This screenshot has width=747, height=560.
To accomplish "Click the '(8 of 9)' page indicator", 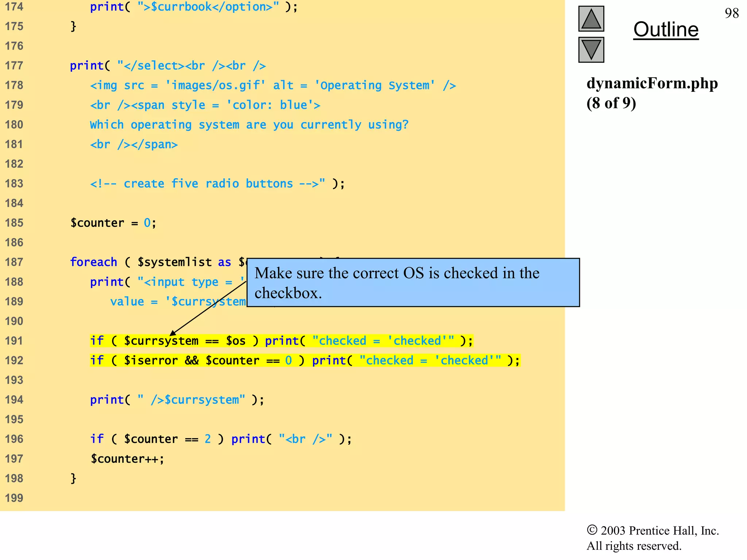I will coord(611,103).
